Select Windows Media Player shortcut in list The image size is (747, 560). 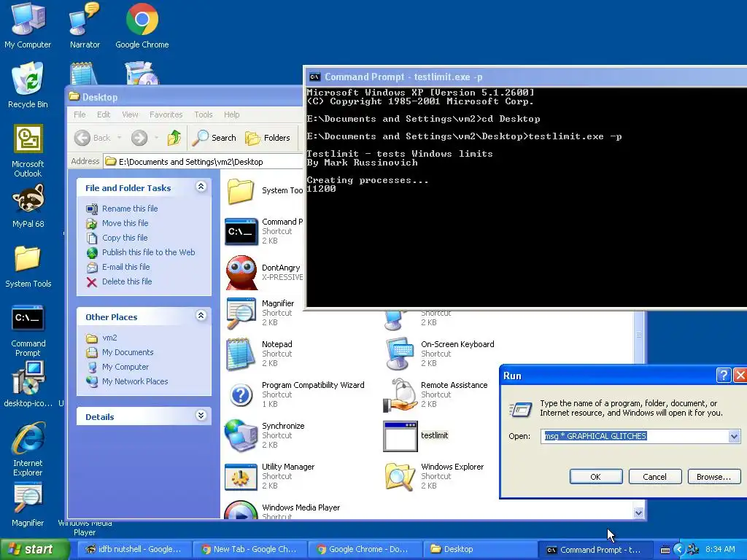pyautogui.click(x=282, y=510)
